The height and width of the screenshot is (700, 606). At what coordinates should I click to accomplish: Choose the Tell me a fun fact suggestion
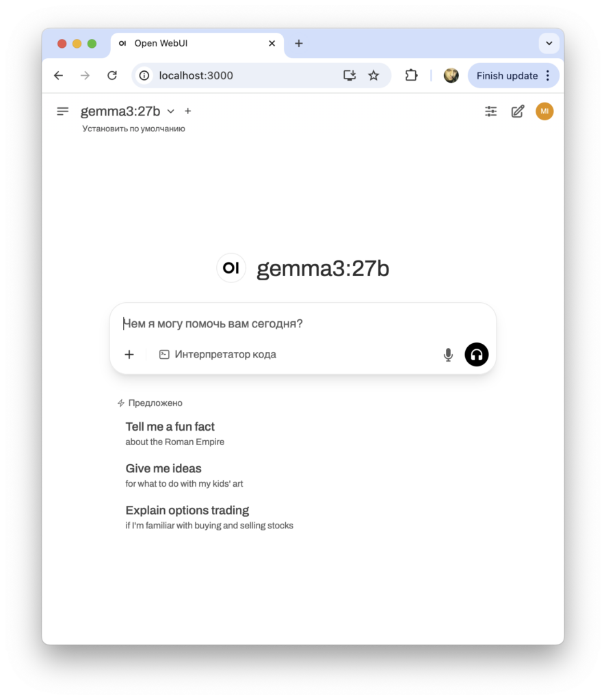(x=175, y=433)
